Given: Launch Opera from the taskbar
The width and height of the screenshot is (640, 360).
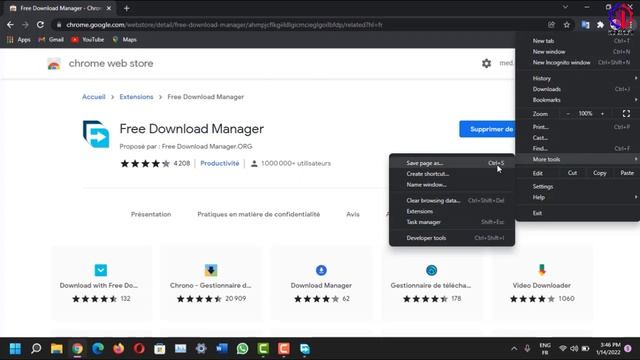Looking at the screenshot, I should [139, 349].
